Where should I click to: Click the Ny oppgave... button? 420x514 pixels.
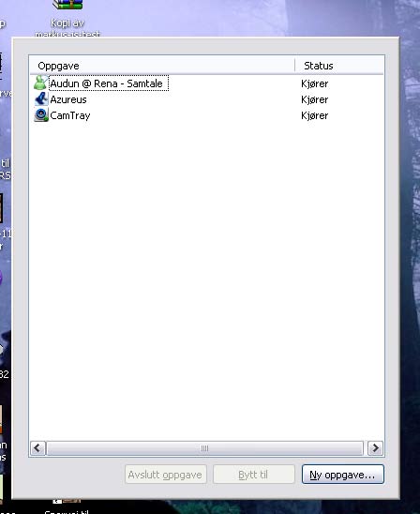click(x=343, y=475)
